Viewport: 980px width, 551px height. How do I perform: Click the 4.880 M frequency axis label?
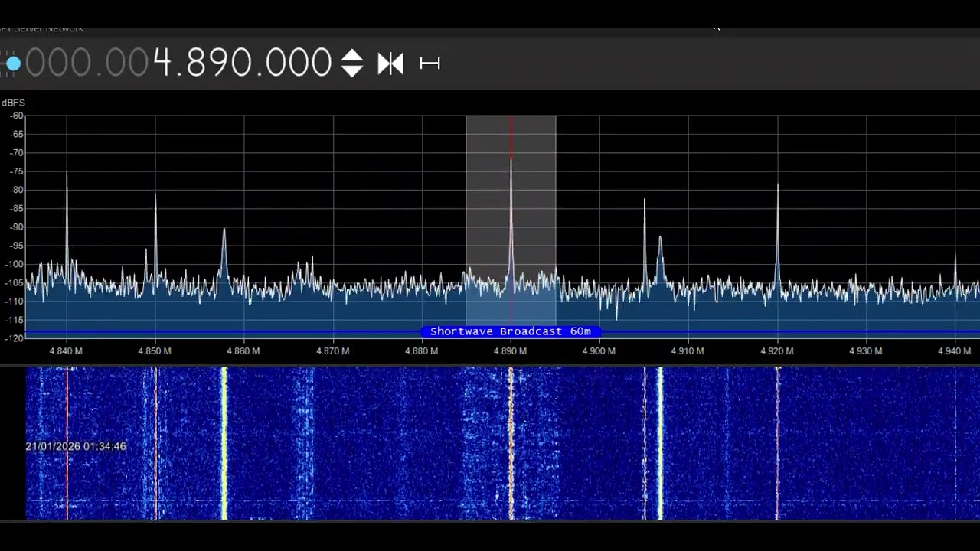pyautogui.click(x=421, y=351)
